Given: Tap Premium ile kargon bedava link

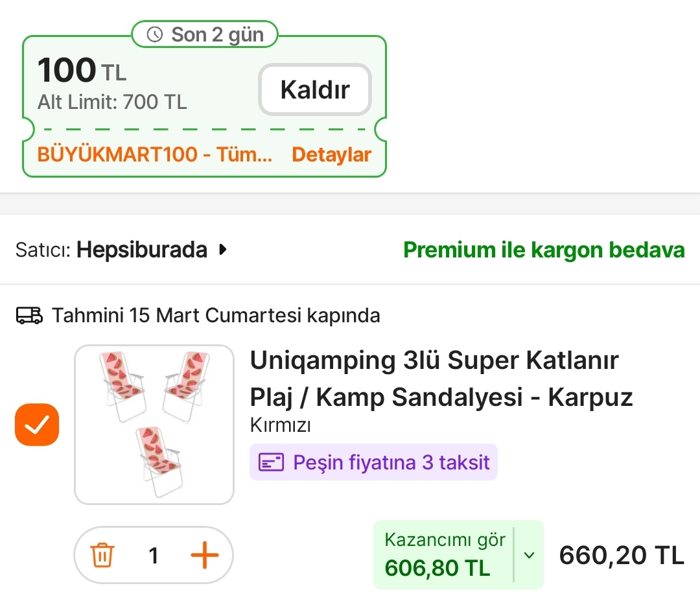Looking at the screenshot, I should point(544,250).
